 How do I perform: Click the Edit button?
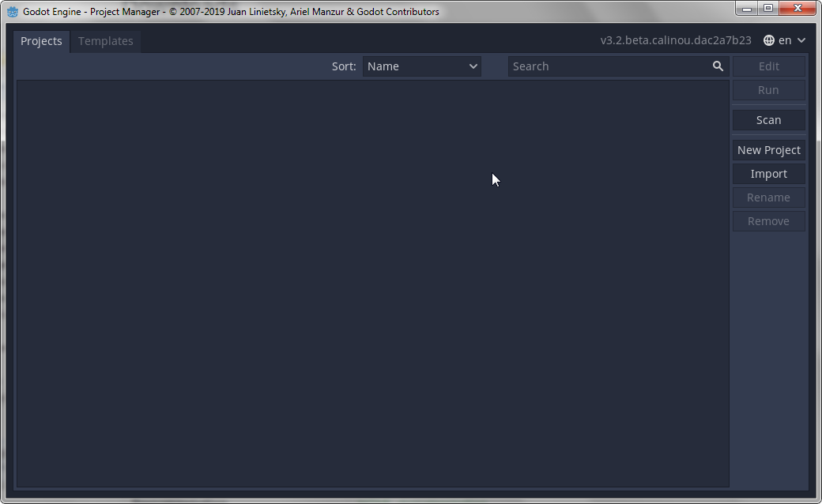tap(768, 66)
